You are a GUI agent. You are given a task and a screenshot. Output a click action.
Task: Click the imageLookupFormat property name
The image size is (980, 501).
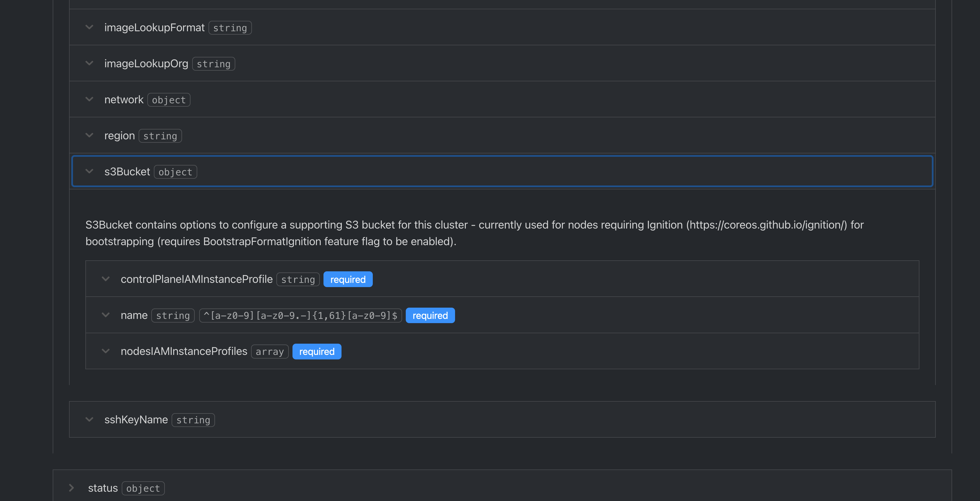(x=154, y=28)
